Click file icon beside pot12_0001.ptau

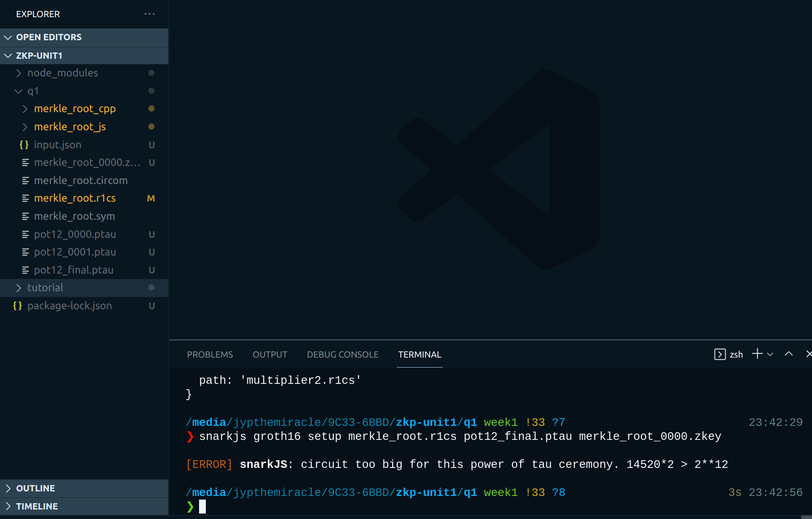pyautogui.click(x=25, y=252)
